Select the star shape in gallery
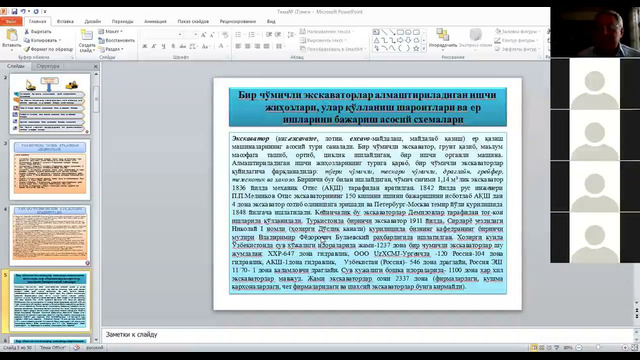Screen dimensions: 640x360 416,48
